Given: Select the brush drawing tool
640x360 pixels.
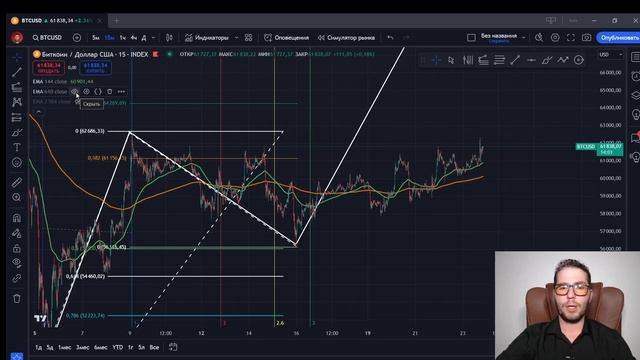Looking at the screenshot, I should (x=17, y=133).
